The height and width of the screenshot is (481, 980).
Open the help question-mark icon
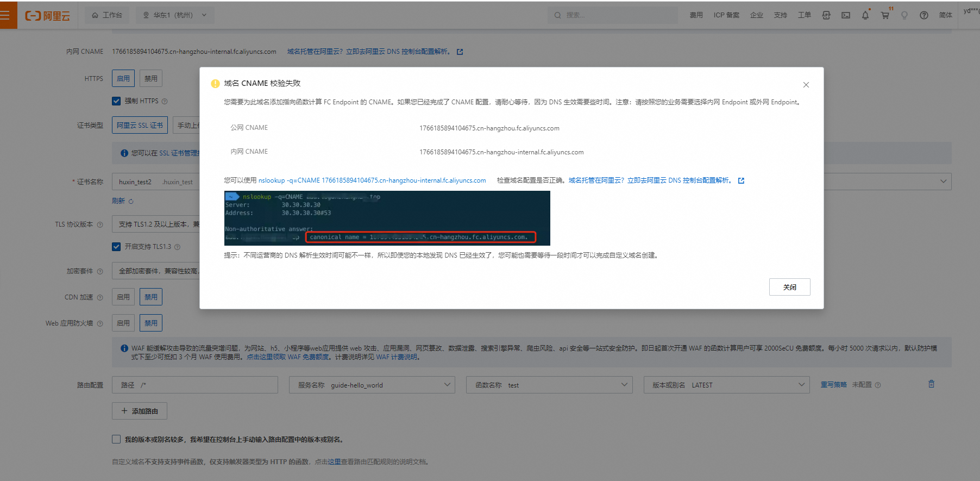[x=924, y=15]
